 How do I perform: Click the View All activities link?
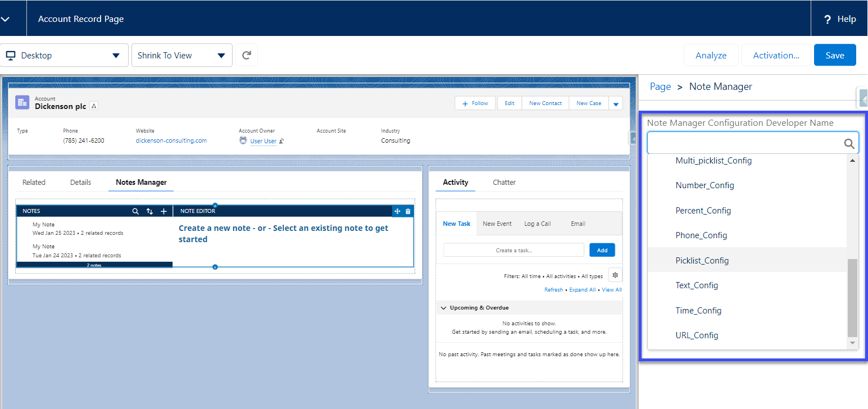[x=612, y=289]
